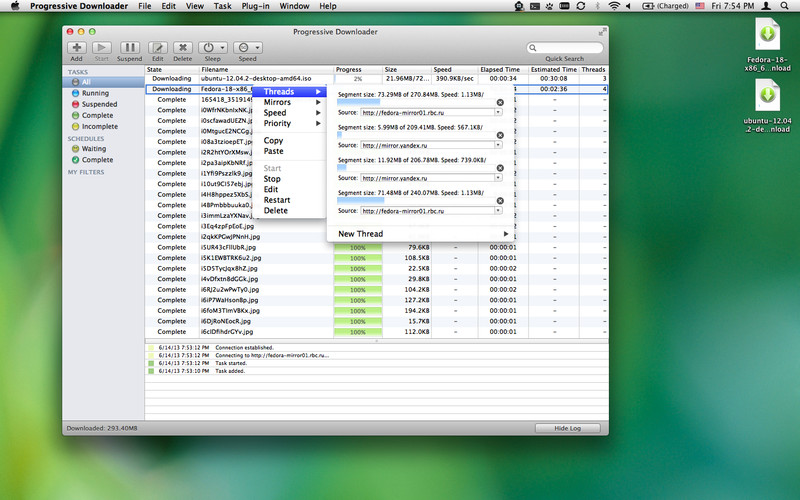Show Running tasks filter

tap(95, 93)
